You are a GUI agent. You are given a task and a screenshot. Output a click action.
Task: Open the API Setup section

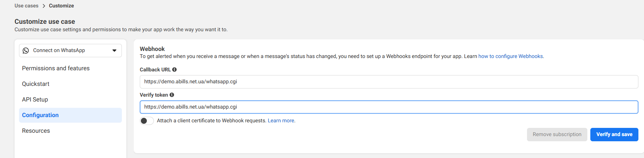35,100
